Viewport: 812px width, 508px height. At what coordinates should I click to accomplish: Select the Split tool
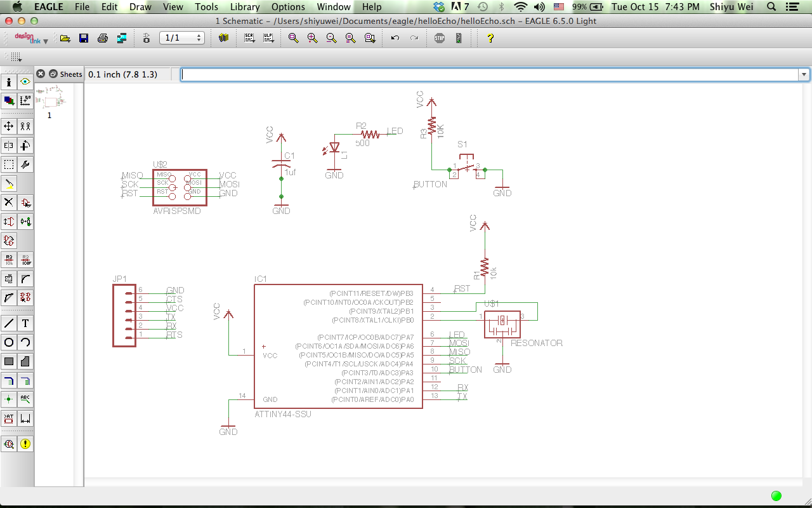(x=9, y=297)
